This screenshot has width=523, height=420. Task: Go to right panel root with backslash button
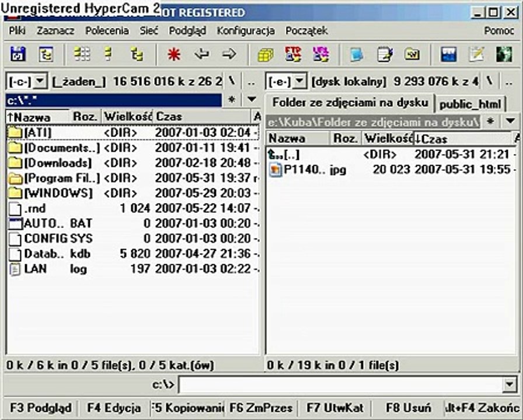[x=489, y=81]
